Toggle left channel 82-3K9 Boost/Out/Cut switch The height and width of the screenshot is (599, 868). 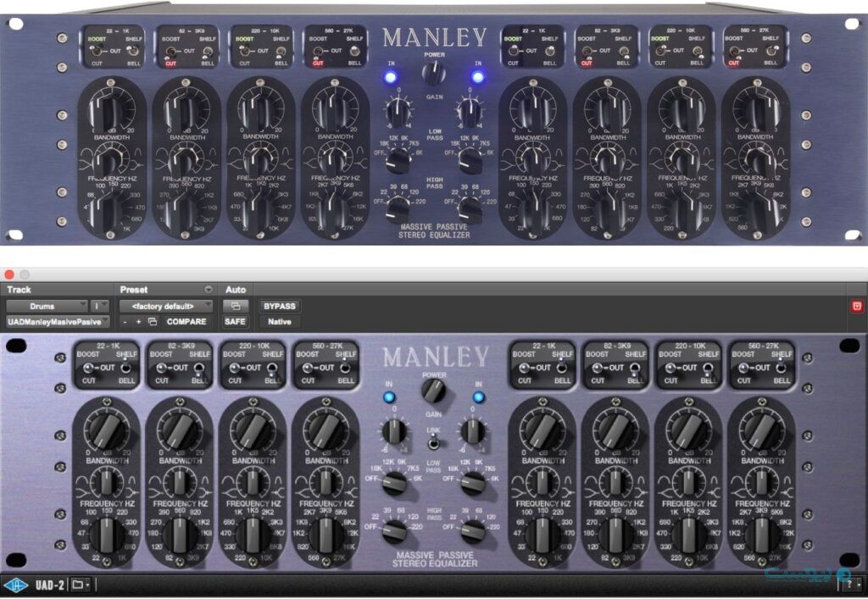click(160, 368)
